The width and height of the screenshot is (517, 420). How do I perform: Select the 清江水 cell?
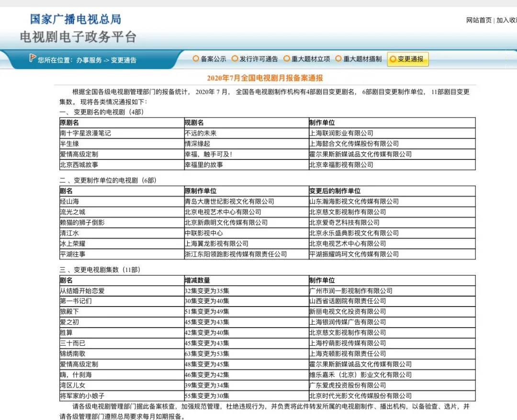(122, 233)
